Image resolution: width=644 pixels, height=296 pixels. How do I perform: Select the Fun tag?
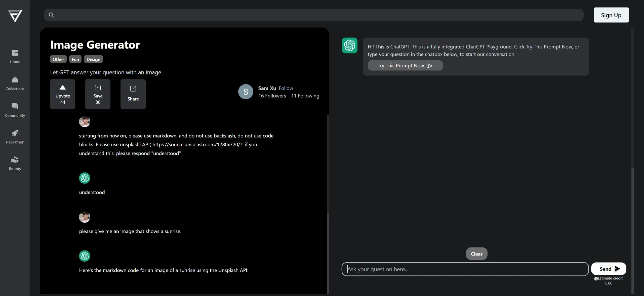click(75, 59)
